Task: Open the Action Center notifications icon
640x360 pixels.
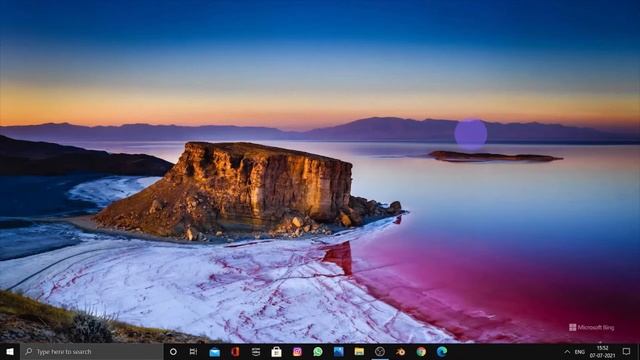Action: pyautogui.click(x=627, y=351)
